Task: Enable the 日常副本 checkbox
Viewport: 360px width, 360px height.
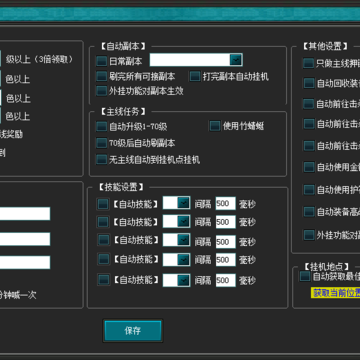Action: tap(101, 61)
